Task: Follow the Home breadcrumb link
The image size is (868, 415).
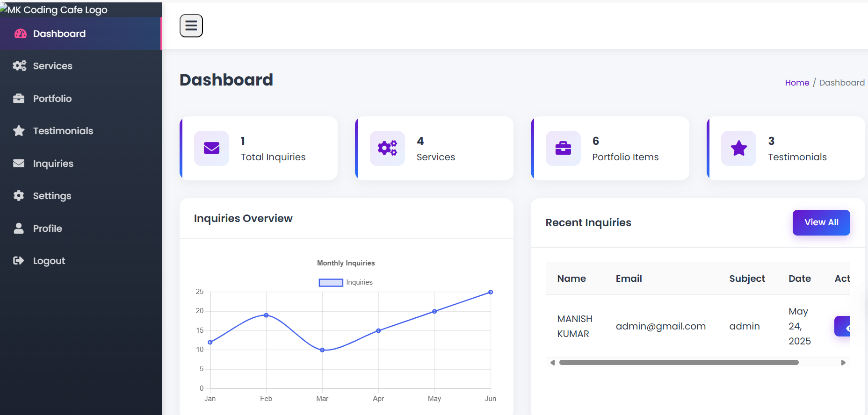Action: pyautogui.click(x=797, y=83)
